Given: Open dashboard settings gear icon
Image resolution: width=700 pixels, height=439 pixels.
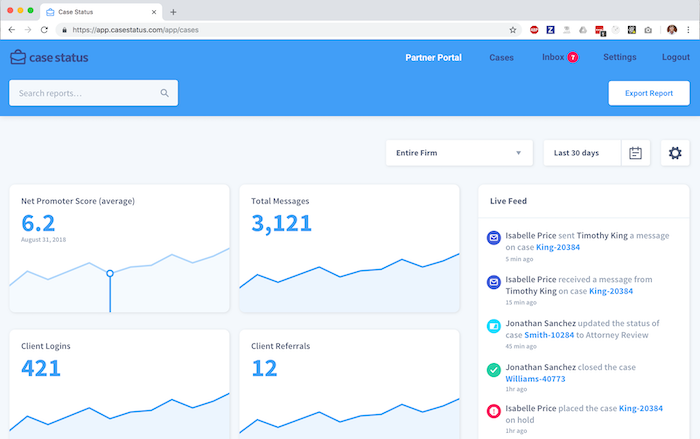Looking at the screenshot, I should tap(675, 153).
